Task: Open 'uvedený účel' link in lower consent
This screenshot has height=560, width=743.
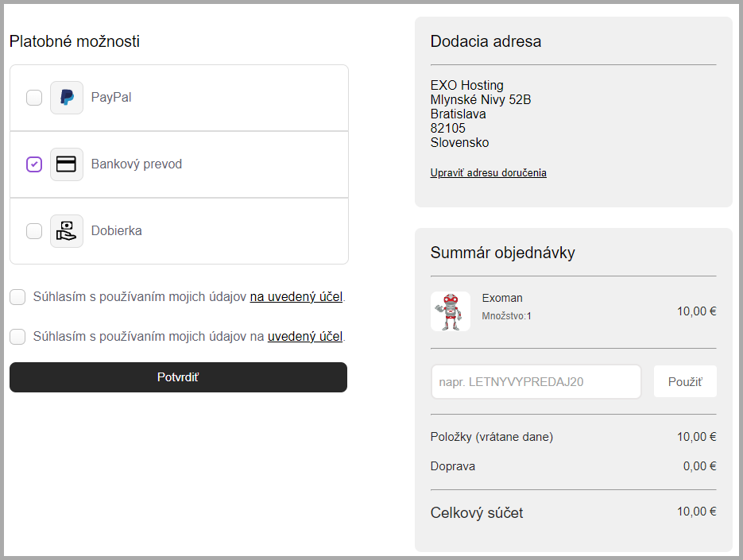Action: [x=304, y=337]
